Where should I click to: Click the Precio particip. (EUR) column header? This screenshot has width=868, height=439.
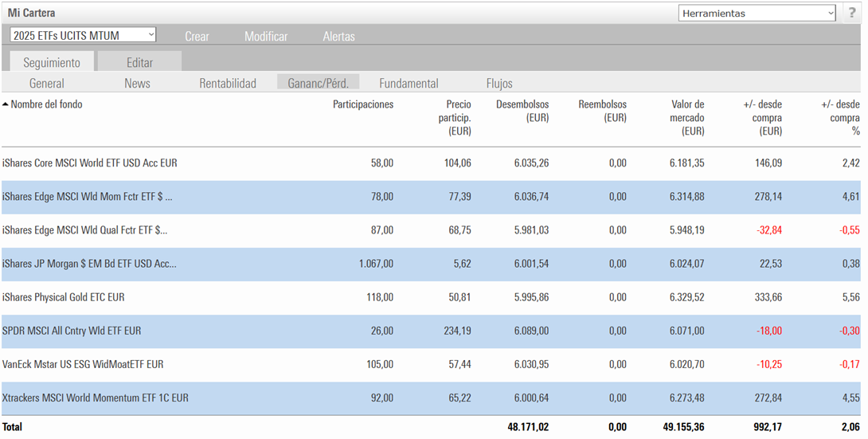455,117
